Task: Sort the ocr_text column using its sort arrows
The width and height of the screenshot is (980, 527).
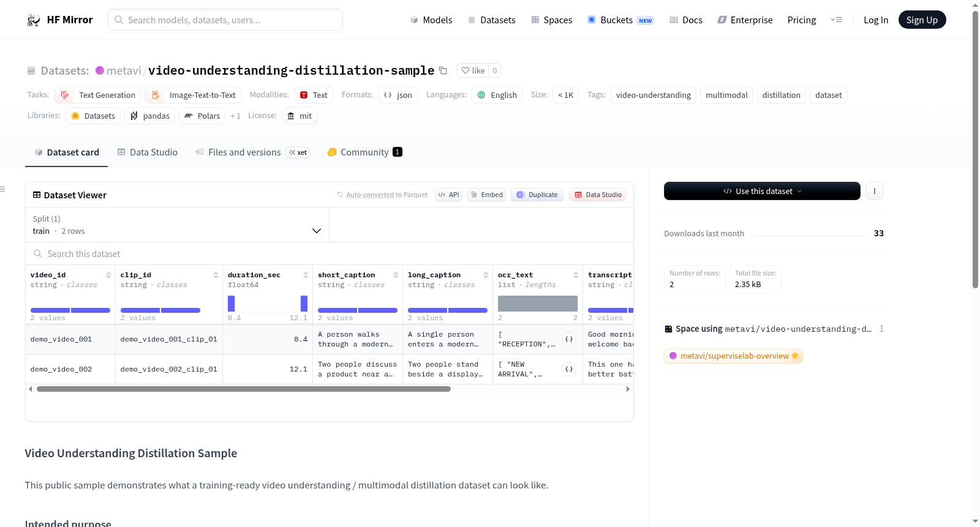Action: [576, 275]
